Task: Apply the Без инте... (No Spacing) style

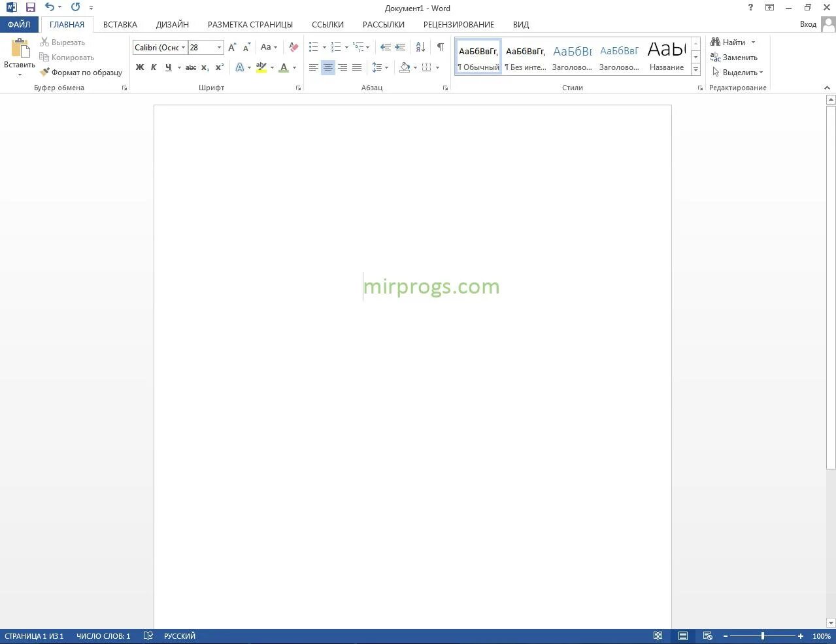Action: click(526, 56)
